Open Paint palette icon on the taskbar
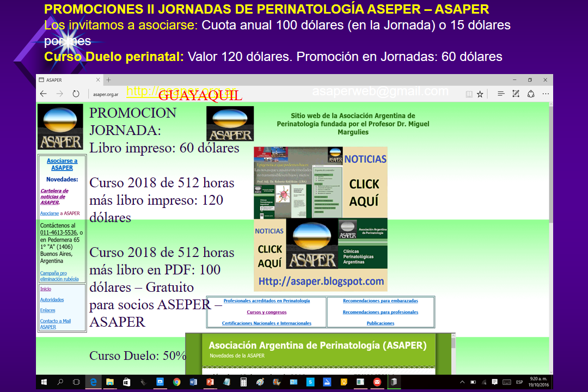This screenshot has height=392, width=588. click(260, 382)
